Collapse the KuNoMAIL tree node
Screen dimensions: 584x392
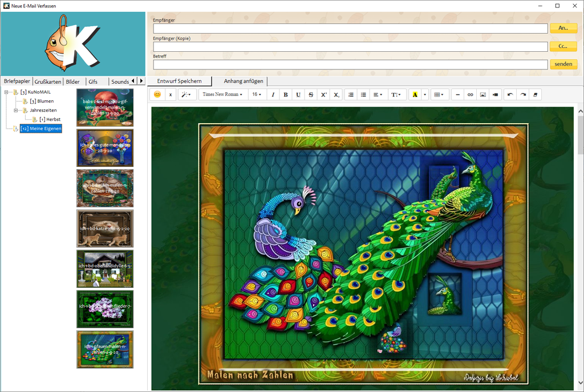[x=6, y=92]
